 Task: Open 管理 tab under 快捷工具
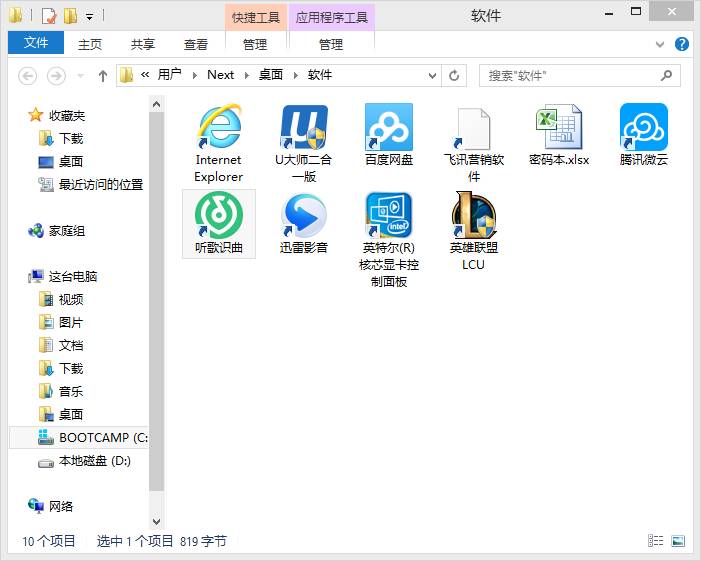(x=255, y=44)
